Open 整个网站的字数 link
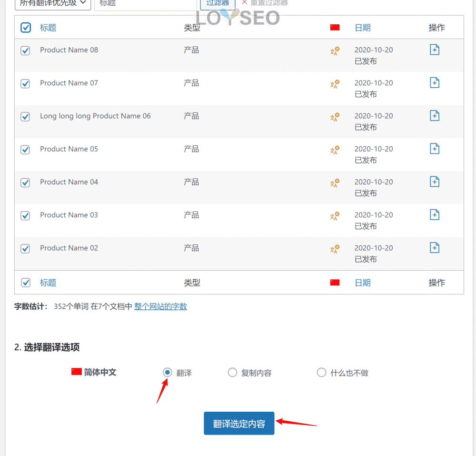 [x=160, y=306]
